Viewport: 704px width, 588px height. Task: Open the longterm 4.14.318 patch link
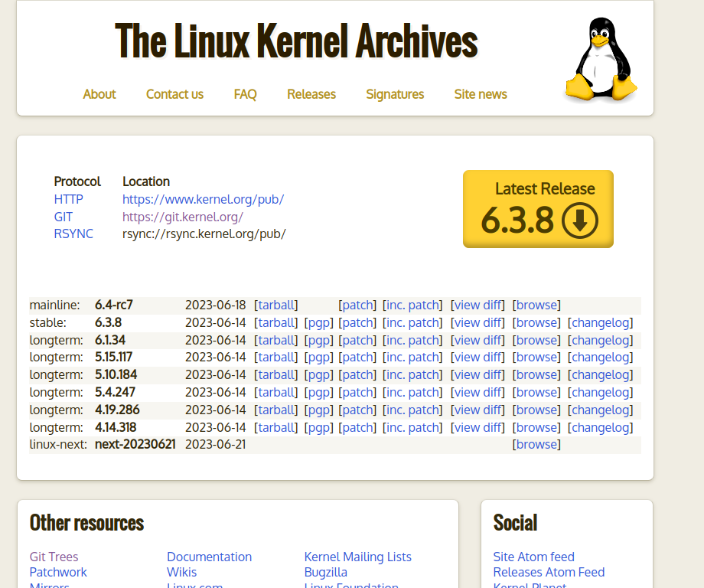point(357,428)
